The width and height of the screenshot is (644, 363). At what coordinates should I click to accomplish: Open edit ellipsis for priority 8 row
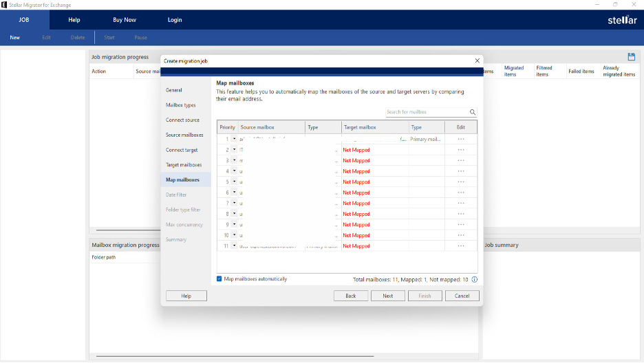(461, 214)
